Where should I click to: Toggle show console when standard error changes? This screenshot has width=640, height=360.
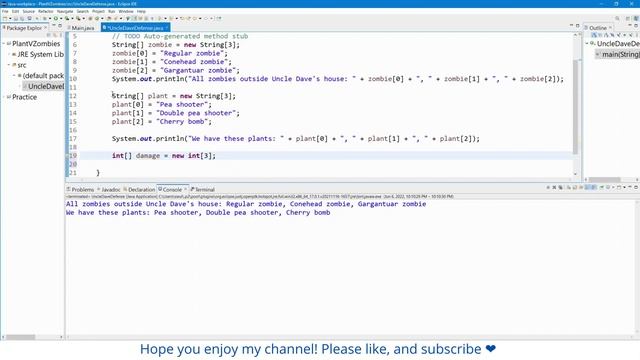coord(594,187)
